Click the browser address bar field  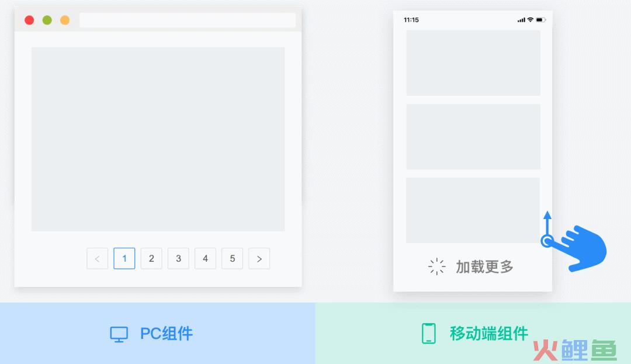188,20
